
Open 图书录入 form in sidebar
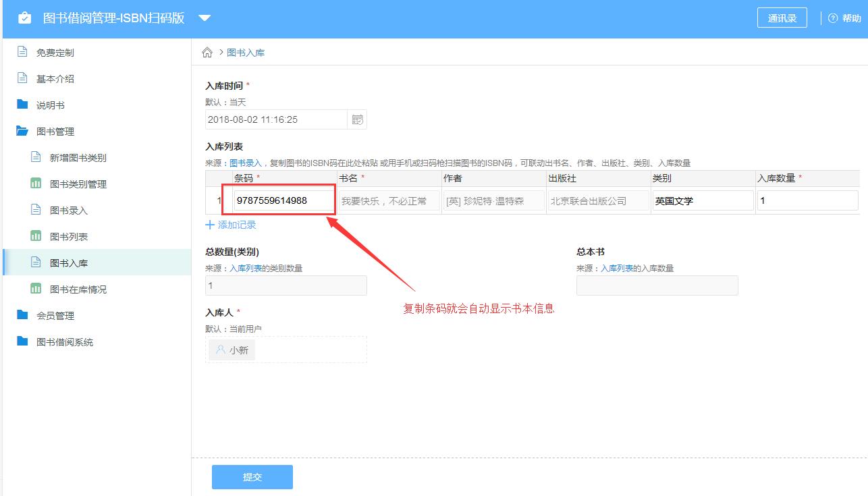pos(69,211)
